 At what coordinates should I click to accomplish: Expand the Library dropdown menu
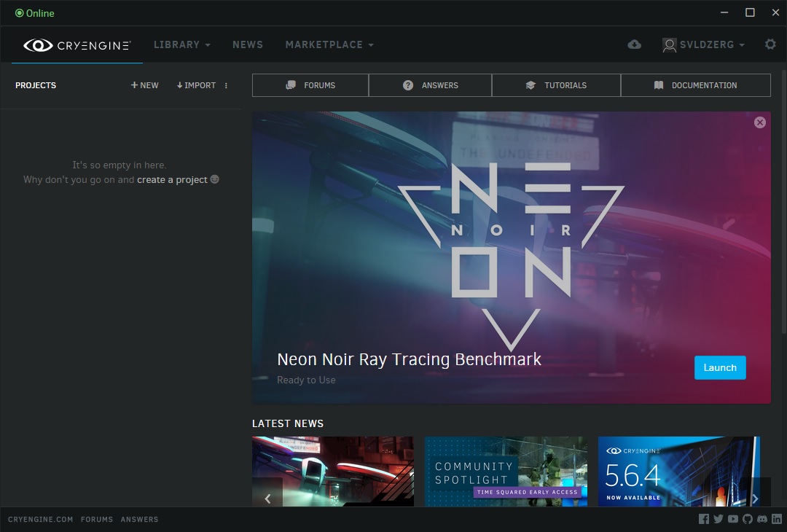tap(181, 44)
